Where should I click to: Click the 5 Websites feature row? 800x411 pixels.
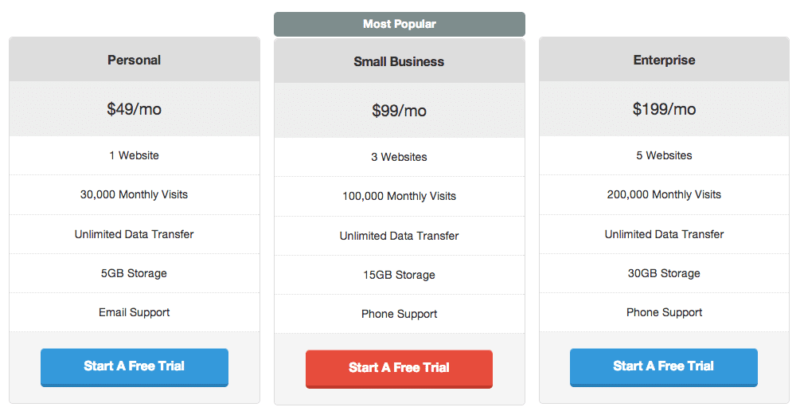click(x=664, y=156)
